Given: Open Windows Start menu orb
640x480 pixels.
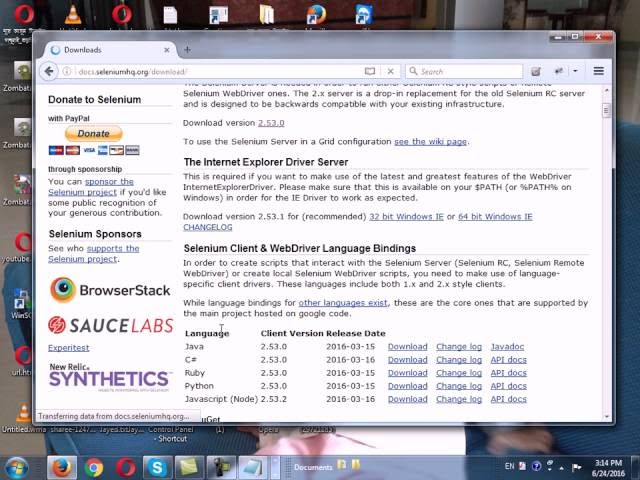Looking at the screenshot, I should point(16,468).
